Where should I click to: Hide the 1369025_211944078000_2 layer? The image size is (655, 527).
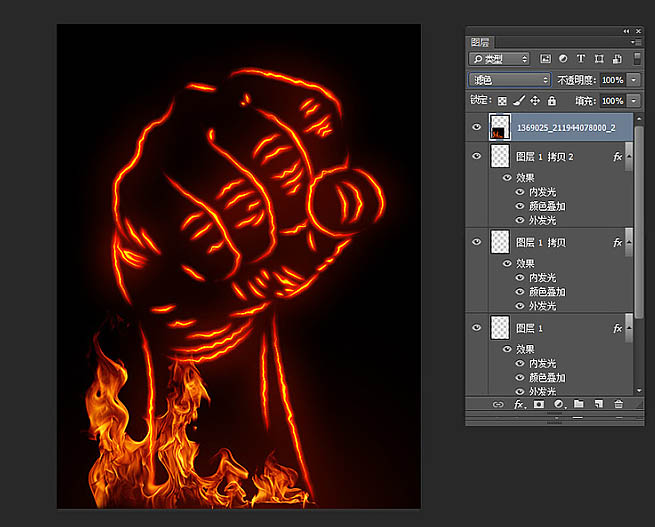476,127
